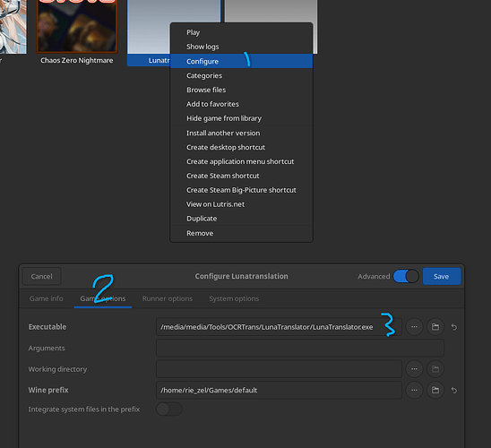Image resolution: width=491 pixels, height=448 pixels.
Task: Browse for Working directory with folder icon
Action: click(435, 369)
